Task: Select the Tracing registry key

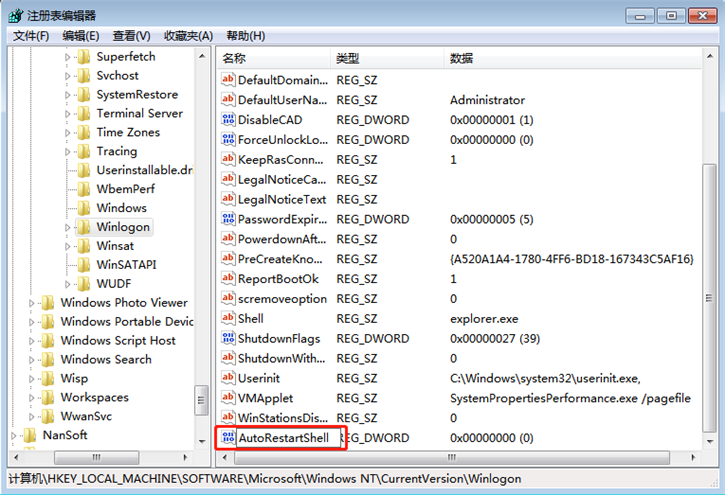Action: [116, 151]
